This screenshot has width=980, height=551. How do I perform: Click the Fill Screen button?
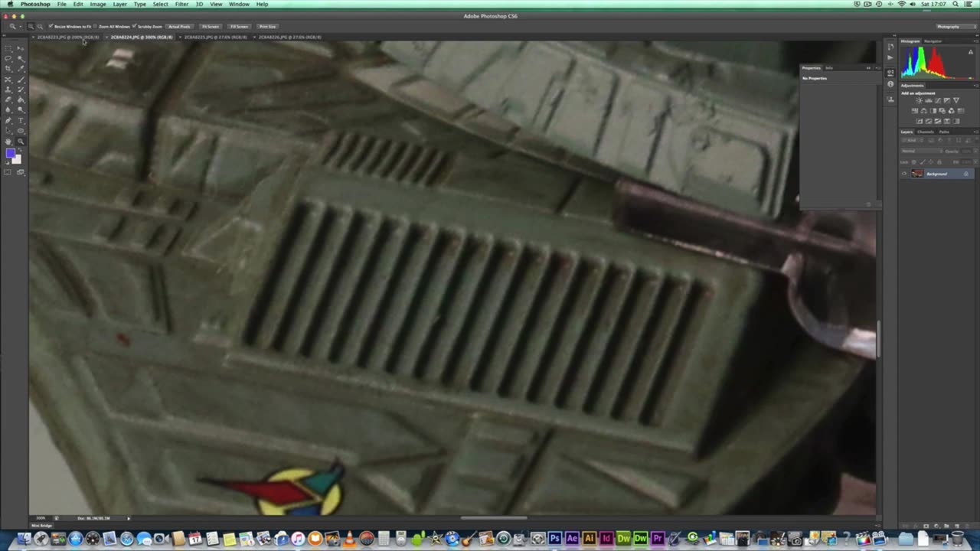coord(239,26)
